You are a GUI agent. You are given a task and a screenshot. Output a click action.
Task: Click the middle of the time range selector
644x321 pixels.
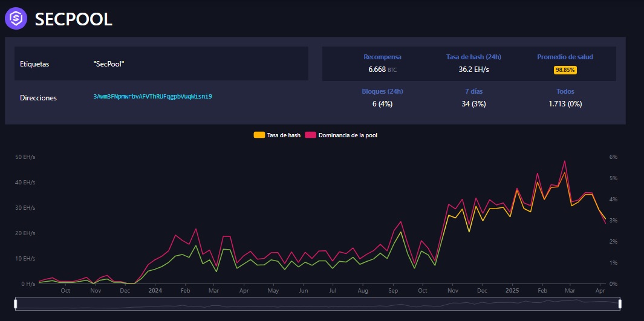(x=317, y=303)
